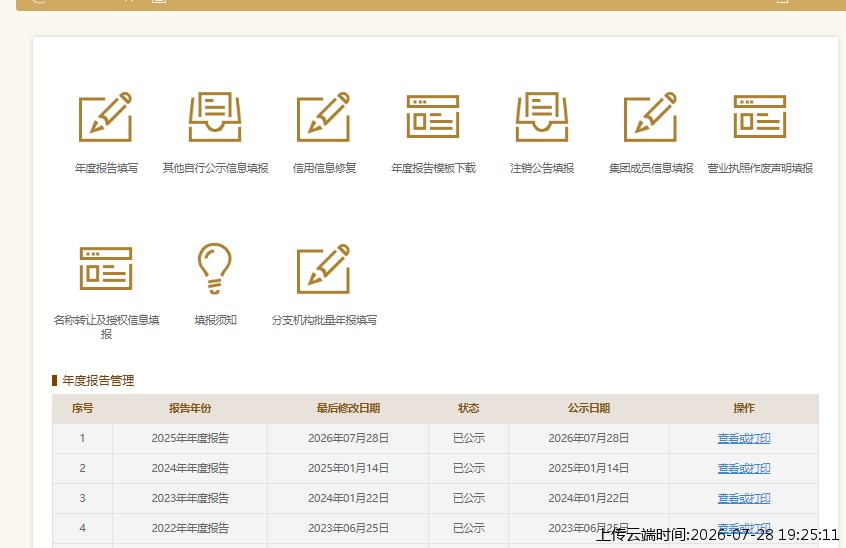846x548 pixels.
Task: Open the 年度报告模板下载 icon
Action: click(433, 117)
